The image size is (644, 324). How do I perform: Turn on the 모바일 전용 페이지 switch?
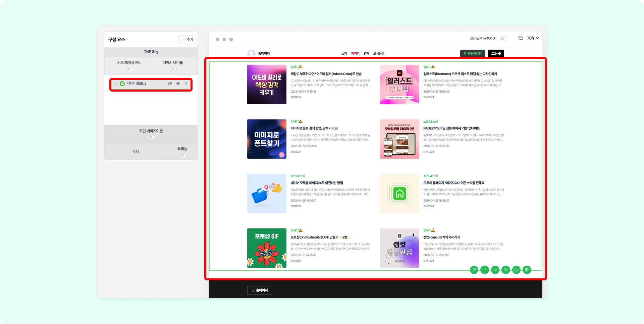pyautogui.click(x=503, y=39)
